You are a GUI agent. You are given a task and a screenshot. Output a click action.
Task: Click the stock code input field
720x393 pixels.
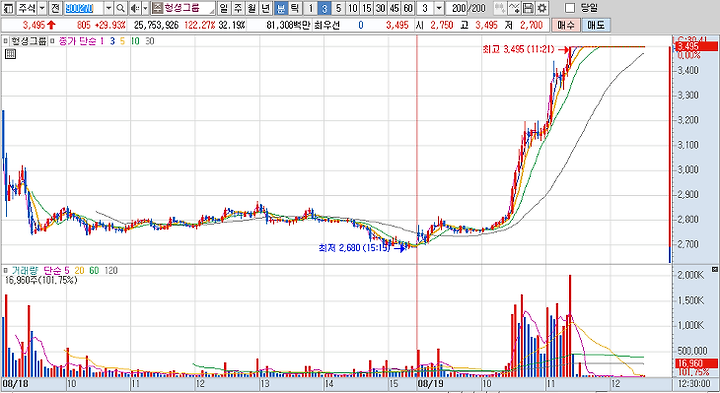pyautogui.click(x=84, y=8)
